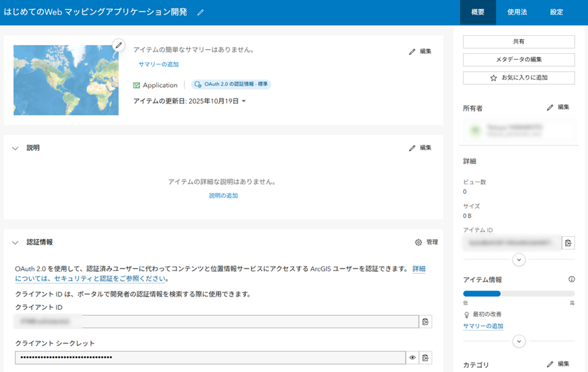
Task: Edit the item title pencil icon
Action: pyautogui.click(x=200, y=13)
